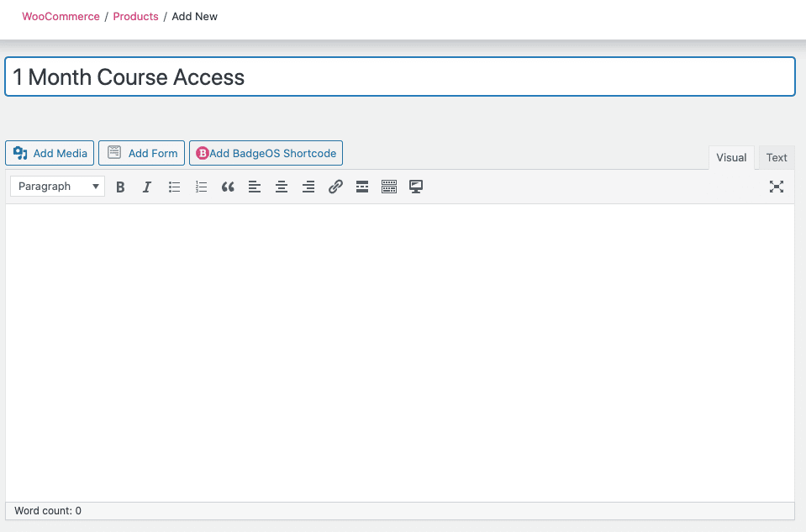Align text left
Screen dimensions: 806x532
[x=255, y=187]
